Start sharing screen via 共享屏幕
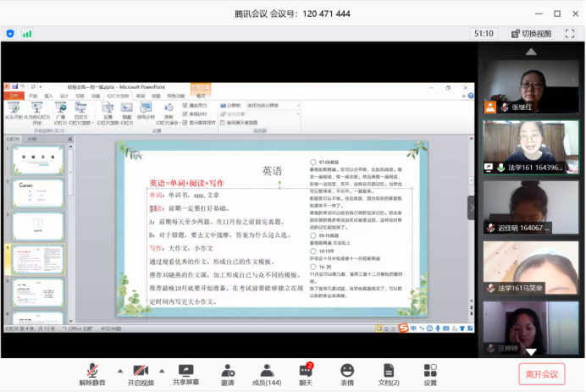 [x=186, y=371]
